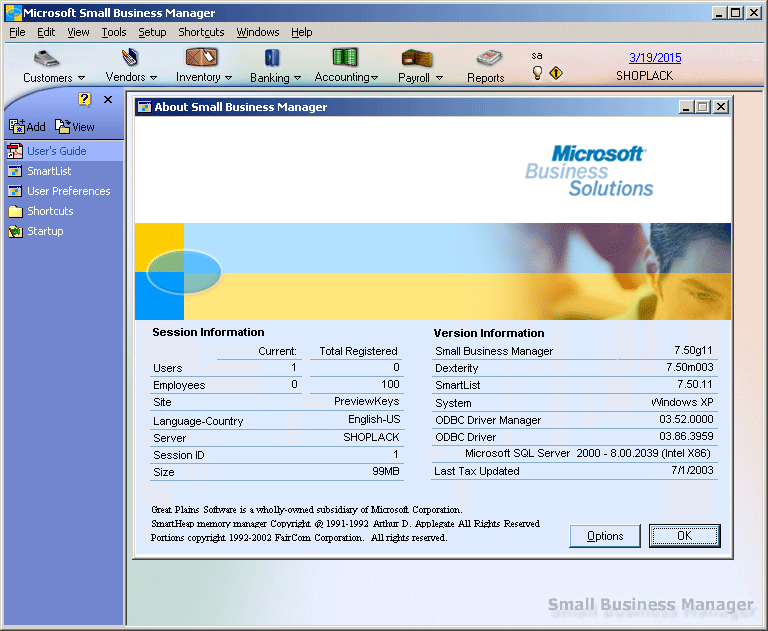Image resolution: width=768 pixels, height=631 pixels.
Task: Open the Edit menu
Action: [46, 32]
